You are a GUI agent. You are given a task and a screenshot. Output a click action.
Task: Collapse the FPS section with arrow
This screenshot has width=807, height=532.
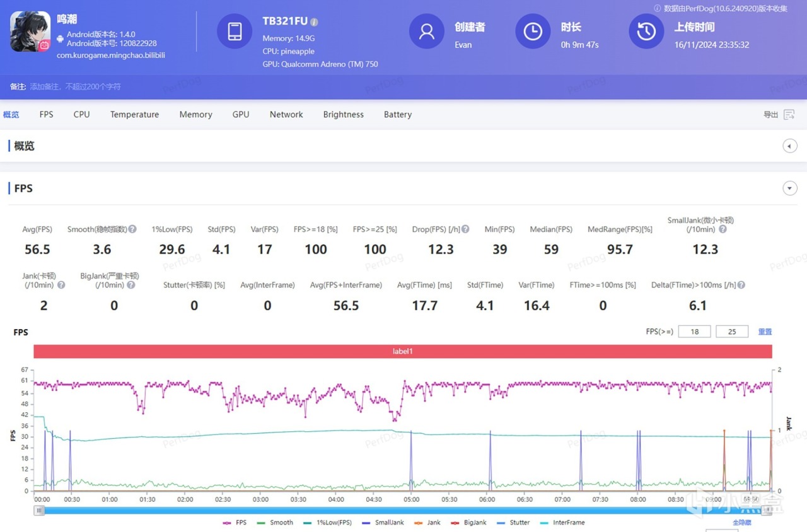coord(789,188)
